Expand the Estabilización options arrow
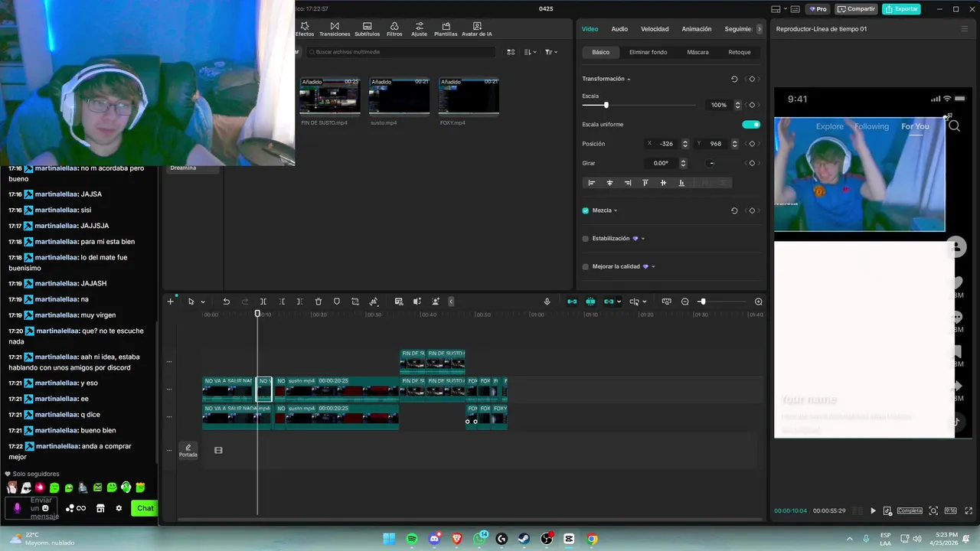This screenshot has width=980, height=551. [x=643, y=239]
